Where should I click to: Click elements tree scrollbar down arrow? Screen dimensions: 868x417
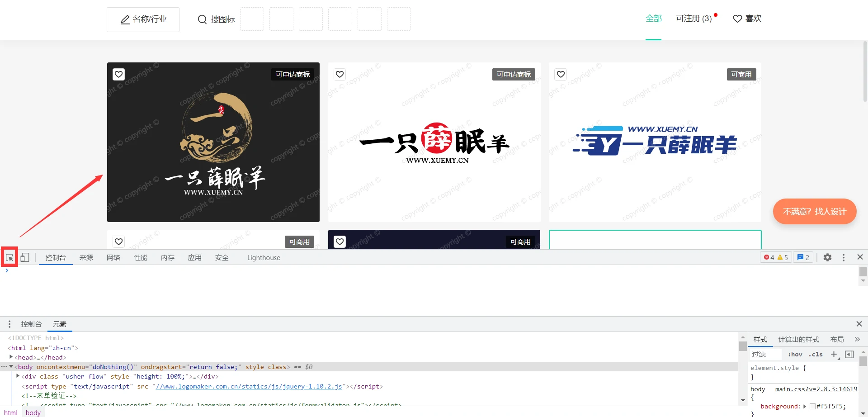click(x=743, y=400)
